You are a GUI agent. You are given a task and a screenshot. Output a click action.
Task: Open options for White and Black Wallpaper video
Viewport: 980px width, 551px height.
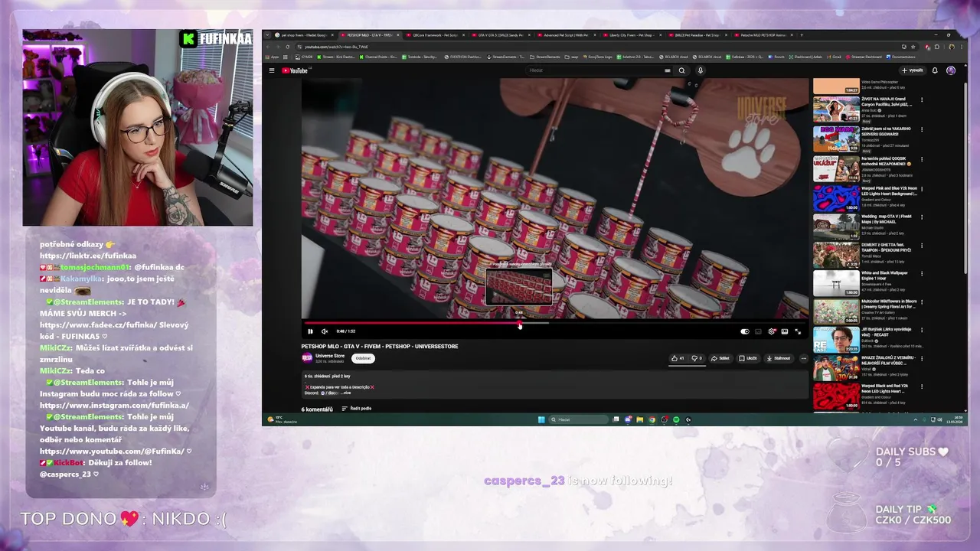point(922,275)
